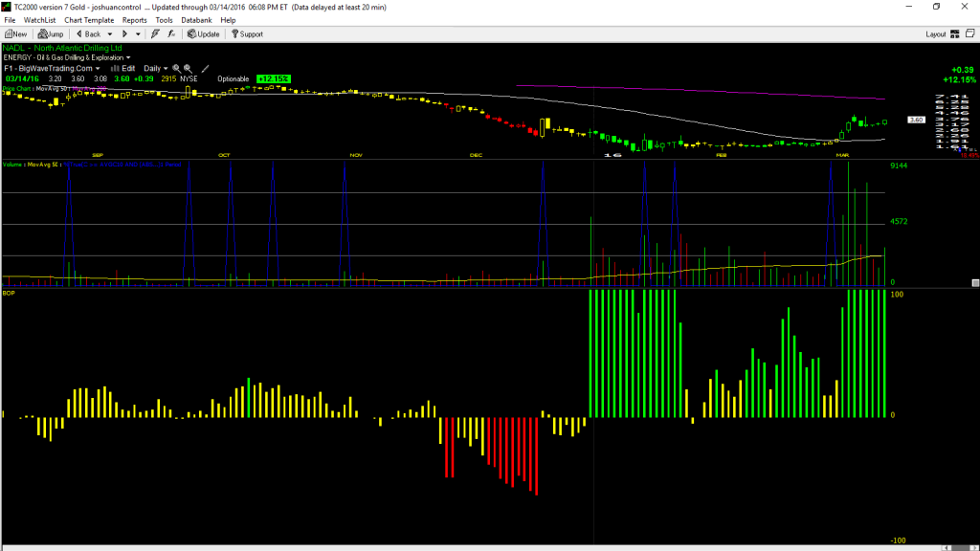
Task: Click the cascade windows icon beside Layout
Action: coord(970,33)
